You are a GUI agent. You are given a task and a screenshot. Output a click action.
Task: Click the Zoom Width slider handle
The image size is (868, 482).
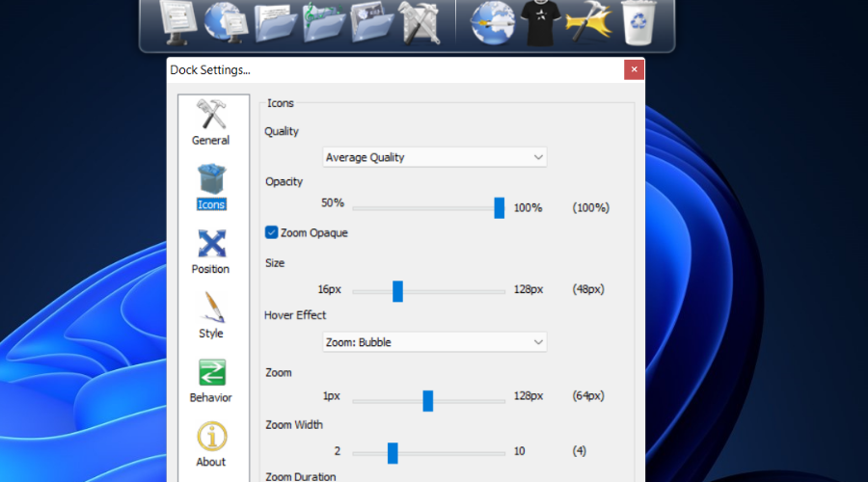pyautogui.click(x=393, y=453)
